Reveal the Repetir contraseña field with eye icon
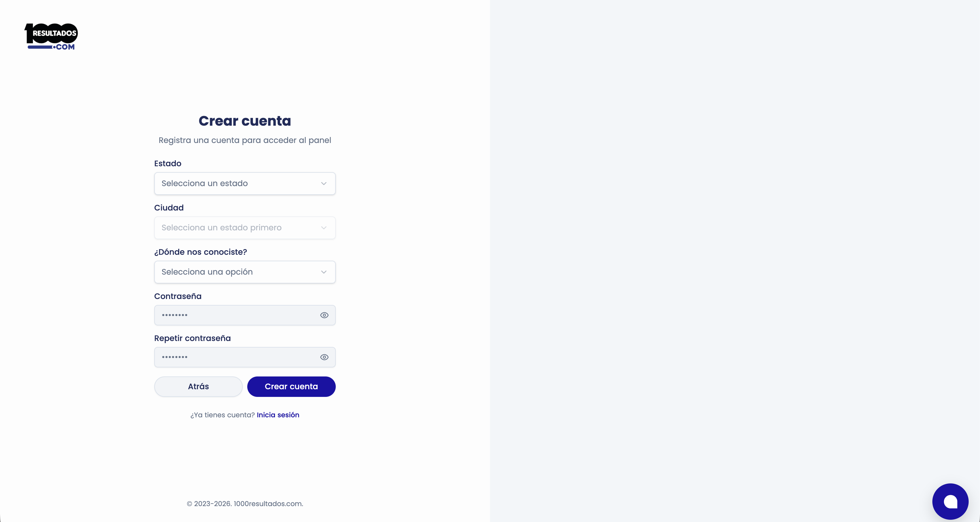The width and height of the screenshot is (980, 522). point(324,357)
